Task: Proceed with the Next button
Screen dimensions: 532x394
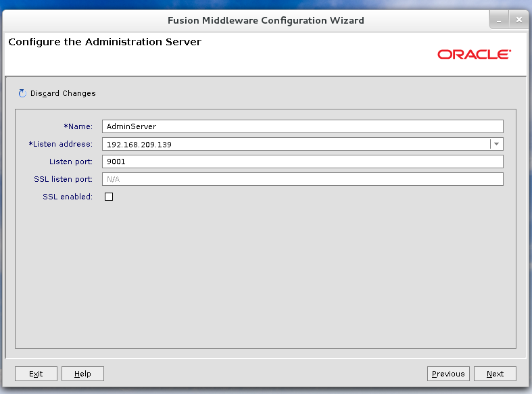Action: 495,374
